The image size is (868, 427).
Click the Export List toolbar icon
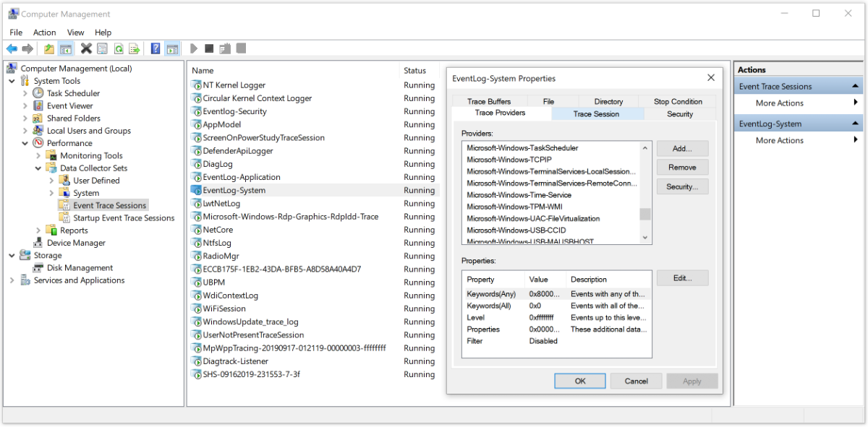pos(134,48)
